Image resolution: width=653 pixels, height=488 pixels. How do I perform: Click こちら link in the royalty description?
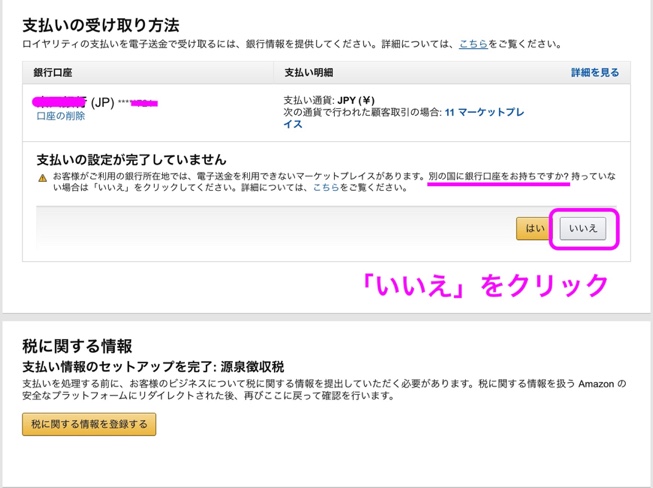474,44
